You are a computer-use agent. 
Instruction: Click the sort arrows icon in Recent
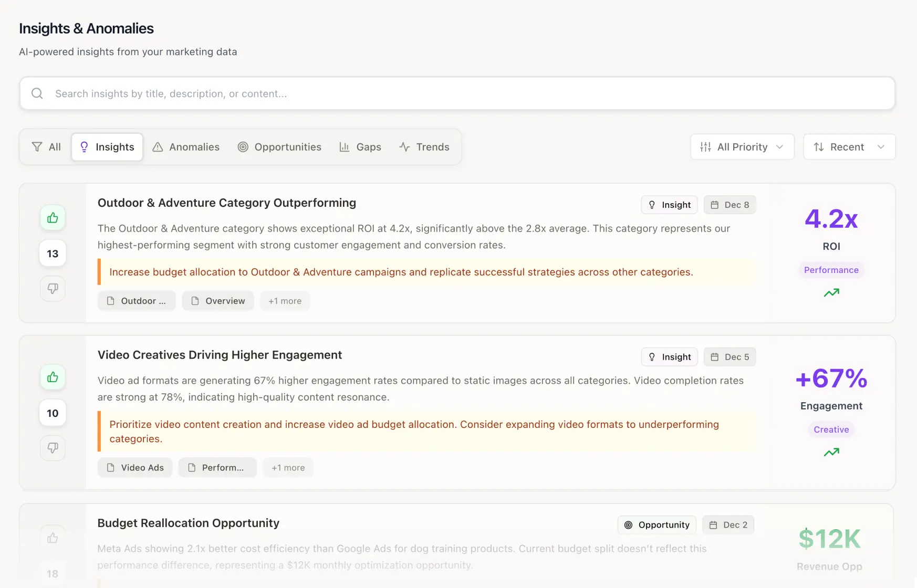tap(819, 147)
